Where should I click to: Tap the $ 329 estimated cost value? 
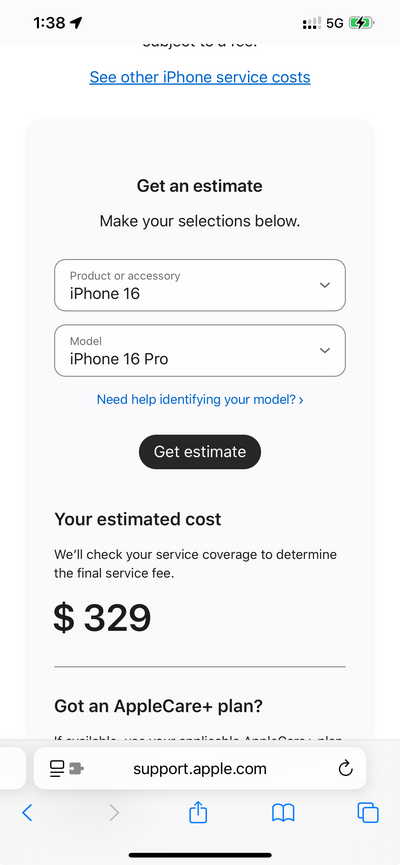(x=102, y=618)
